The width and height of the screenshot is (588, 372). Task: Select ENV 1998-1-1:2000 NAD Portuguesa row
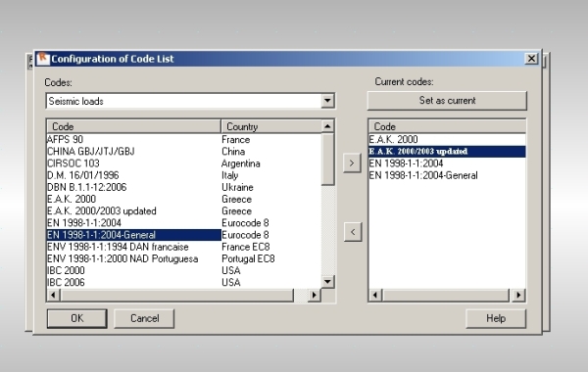click(134, 258)
